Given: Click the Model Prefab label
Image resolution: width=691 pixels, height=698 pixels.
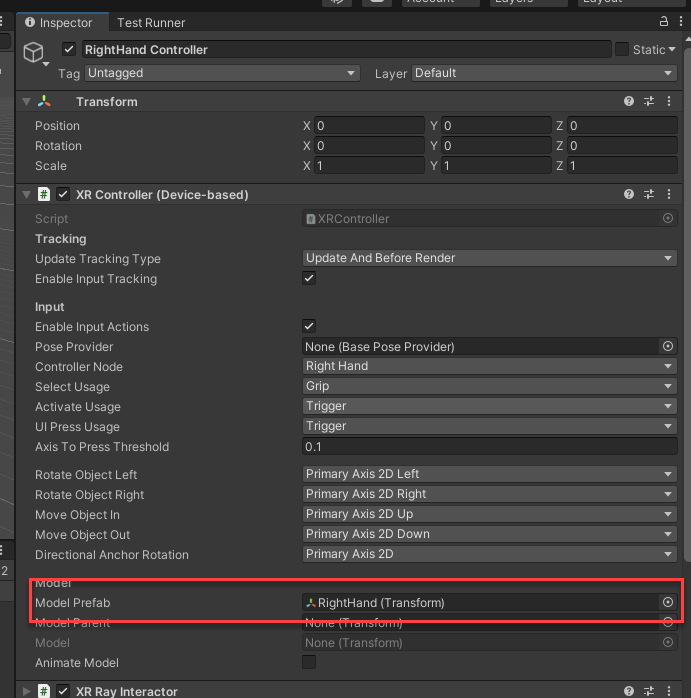Looking at the screenshot, I should (73, 603).
